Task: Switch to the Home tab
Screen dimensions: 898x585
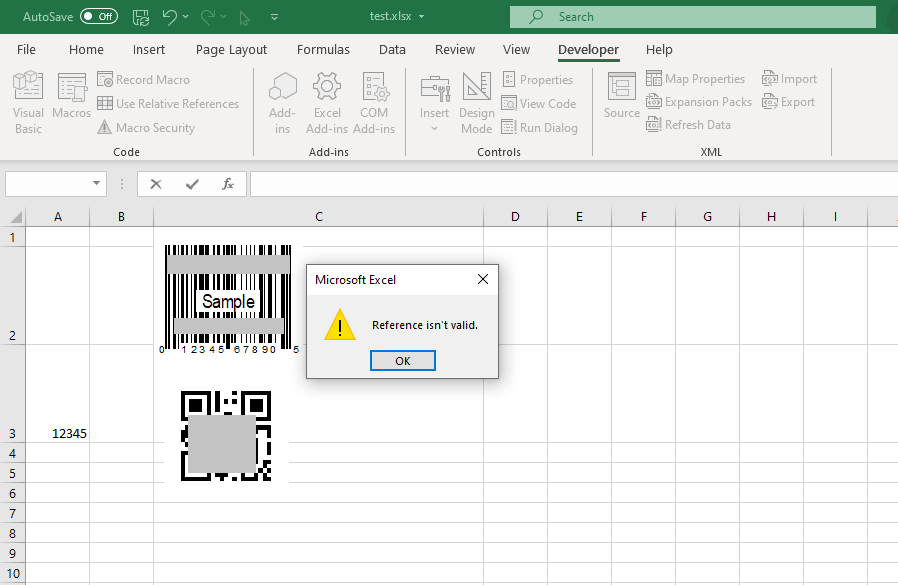Action: tap(86, 50)
